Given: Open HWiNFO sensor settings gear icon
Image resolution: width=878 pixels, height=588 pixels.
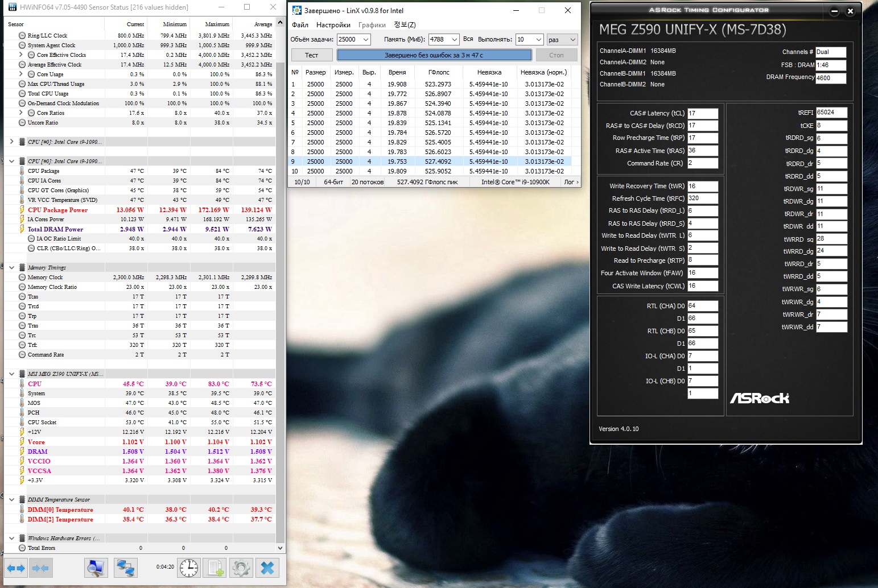Looking at the screenshot, I should 241,568.
